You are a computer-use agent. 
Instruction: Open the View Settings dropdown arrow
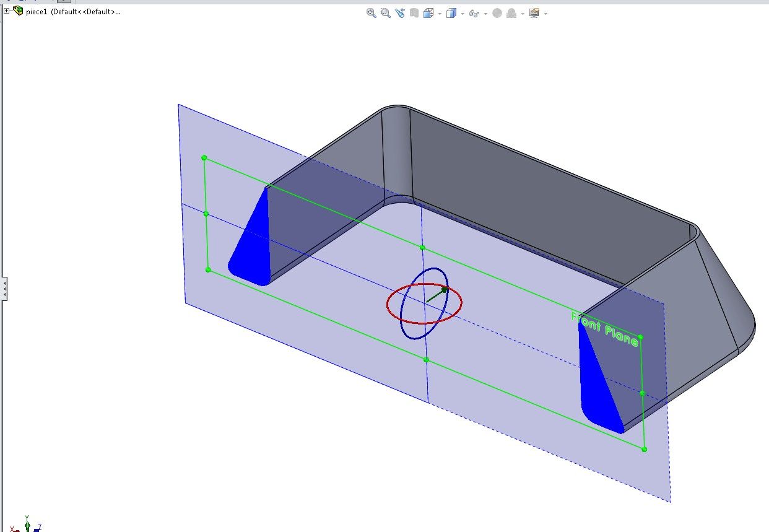pos(545,14)
